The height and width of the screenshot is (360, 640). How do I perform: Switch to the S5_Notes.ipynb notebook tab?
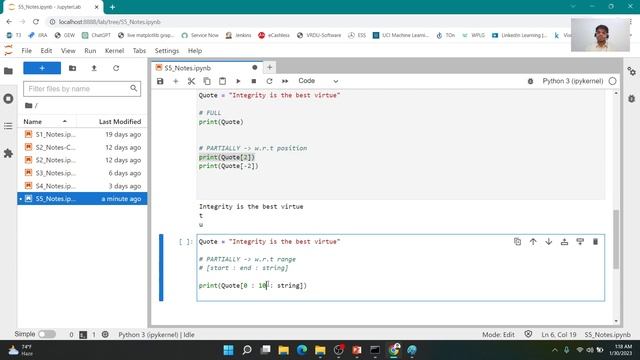coord(207,68)
